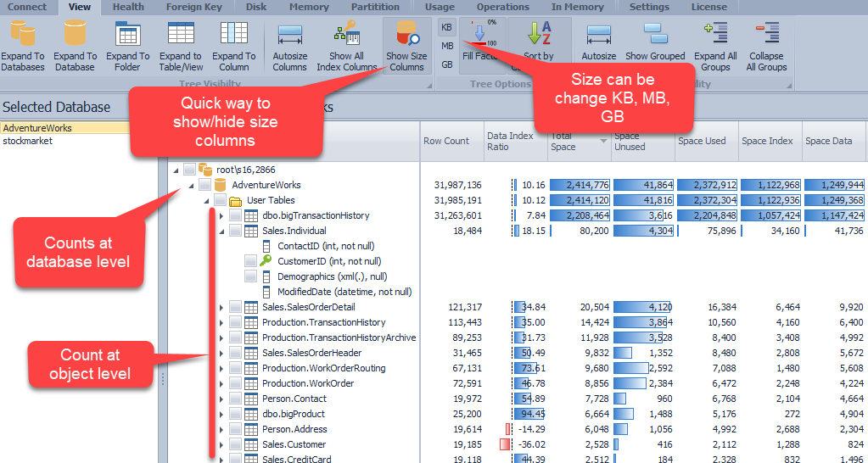Check the AdventureWorks tree node checkbox
This screenshot has width=868, height=463.
204,185
